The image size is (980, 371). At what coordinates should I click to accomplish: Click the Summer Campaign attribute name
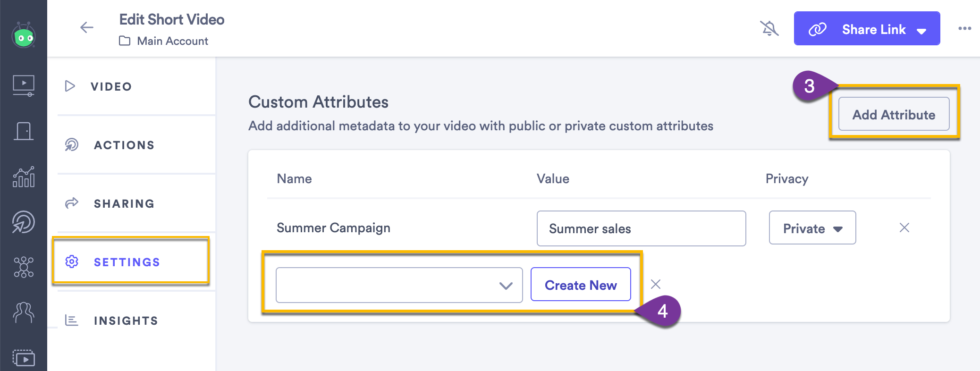pos(333,228)
